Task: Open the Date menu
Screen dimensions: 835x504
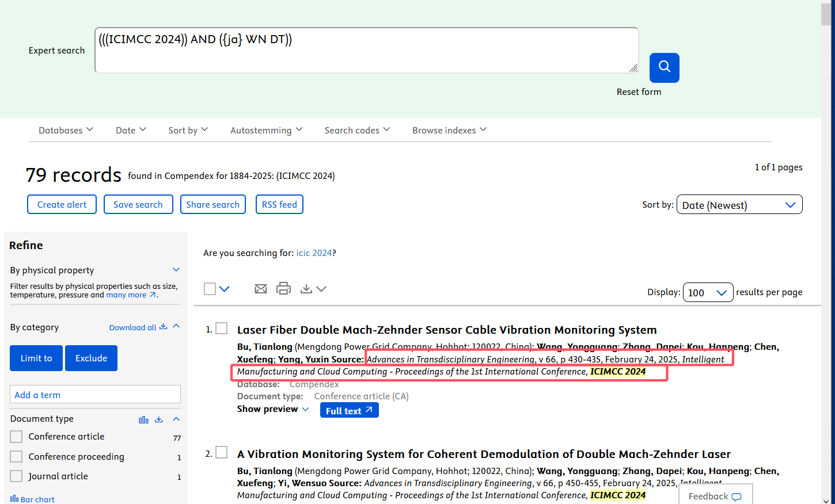Action: click(131, 130)
